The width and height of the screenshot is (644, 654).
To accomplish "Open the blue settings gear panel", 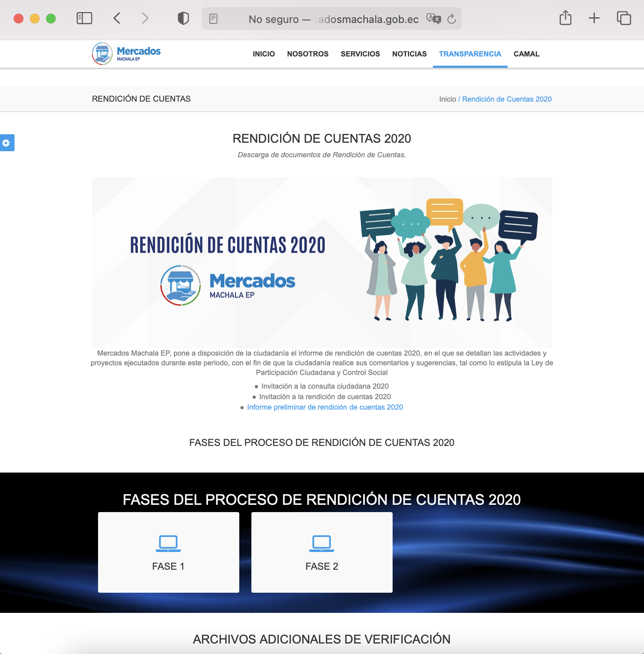I will [7, 143].
